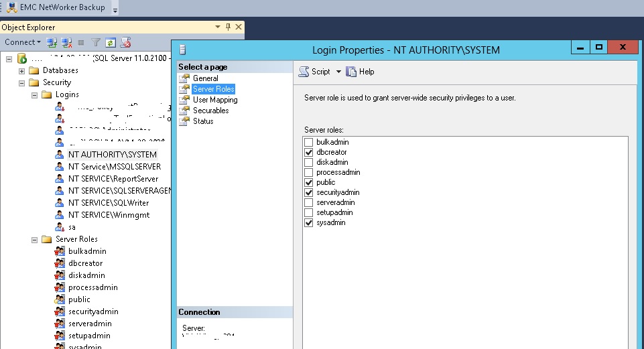Image resolution: width=644 pixels, height=349 pixels.
Task: Maximize the Login Properties window
Action: [x=599, y=47]
